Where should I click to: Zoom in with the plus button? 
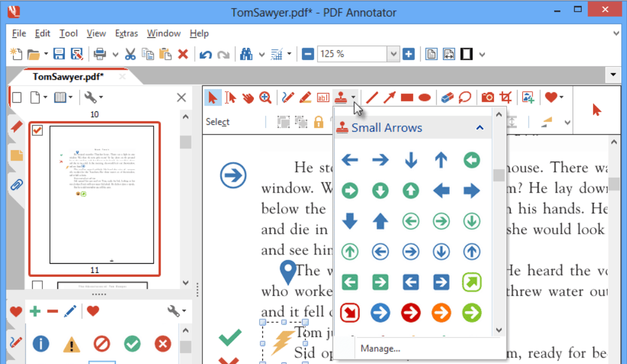(x=409, y=54)
